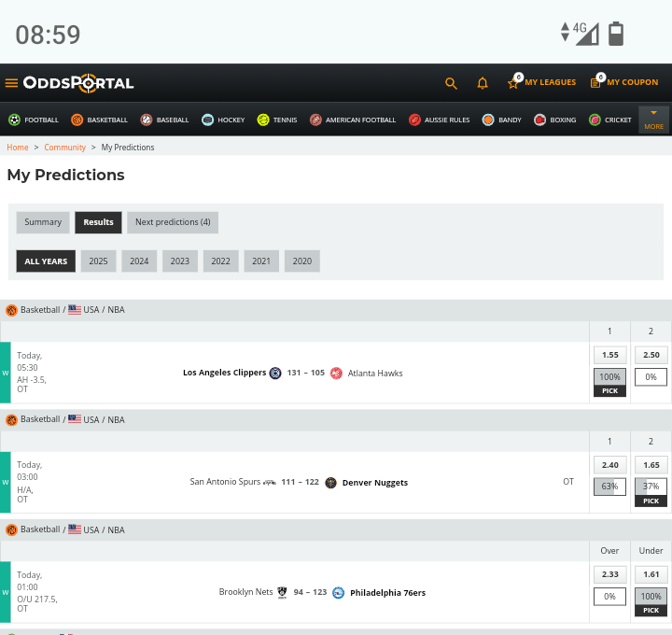The image size is (672, 635).
Task: Open the Los Angeles Clippers match
Action: [x=224, y=373]
